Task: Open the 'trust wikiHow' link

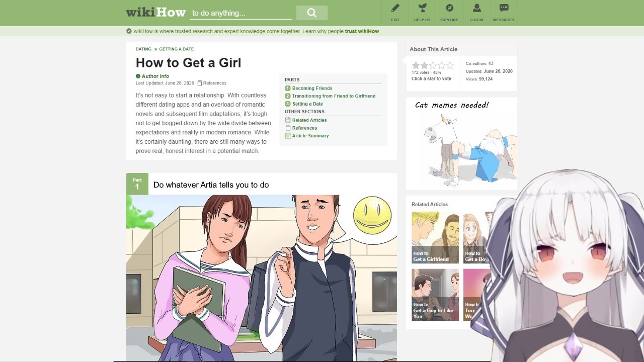Action: (x=362, y=31)
